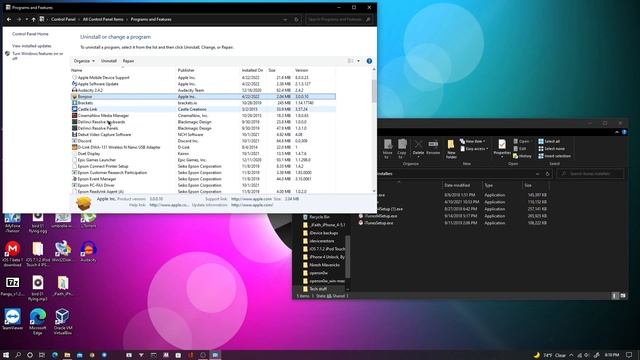Go up one level in Control Panel
The height and width of the screenshot is (360, 640).
tap(33, 19)
